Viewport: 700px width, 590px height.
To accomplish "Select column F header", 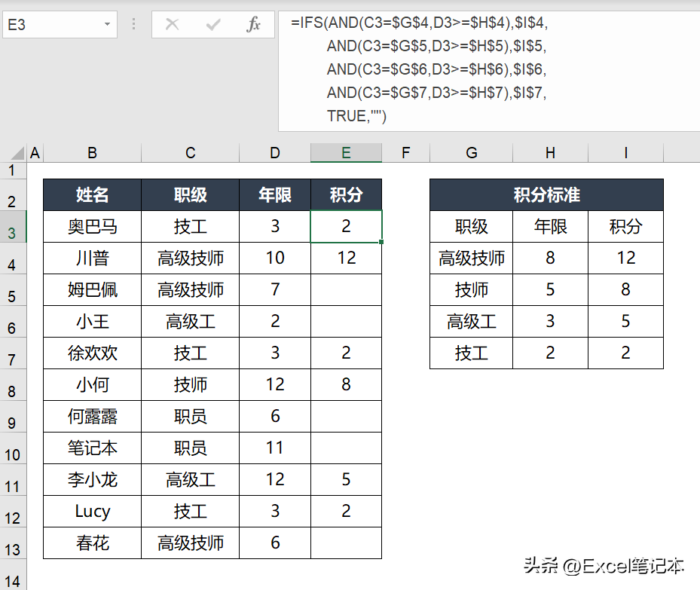I will [x=405, y=153].
